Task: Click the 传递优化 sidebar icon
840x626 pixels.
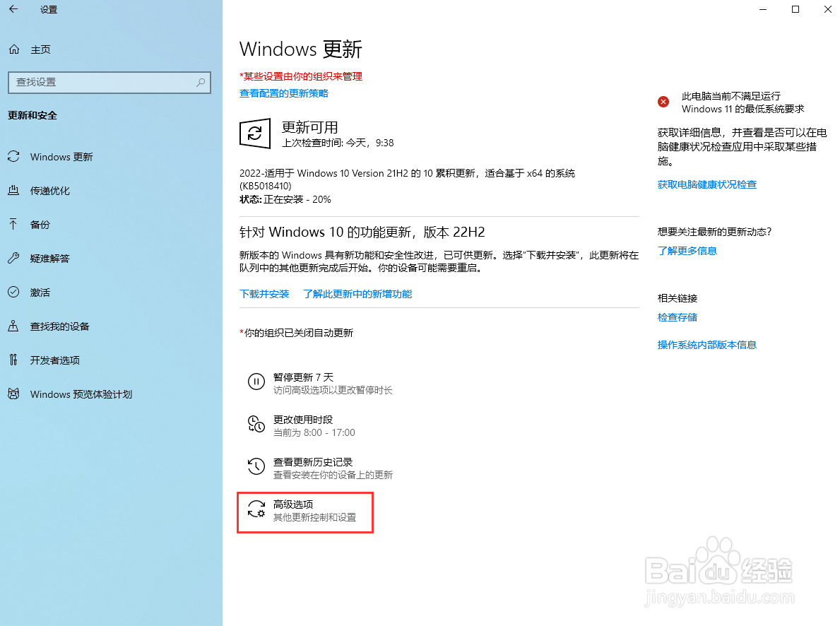Action: 13,190
